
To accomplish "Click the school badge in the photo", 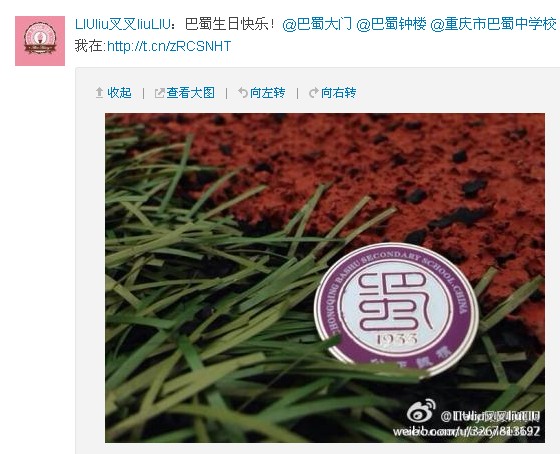I will click(x=396, y=309).
